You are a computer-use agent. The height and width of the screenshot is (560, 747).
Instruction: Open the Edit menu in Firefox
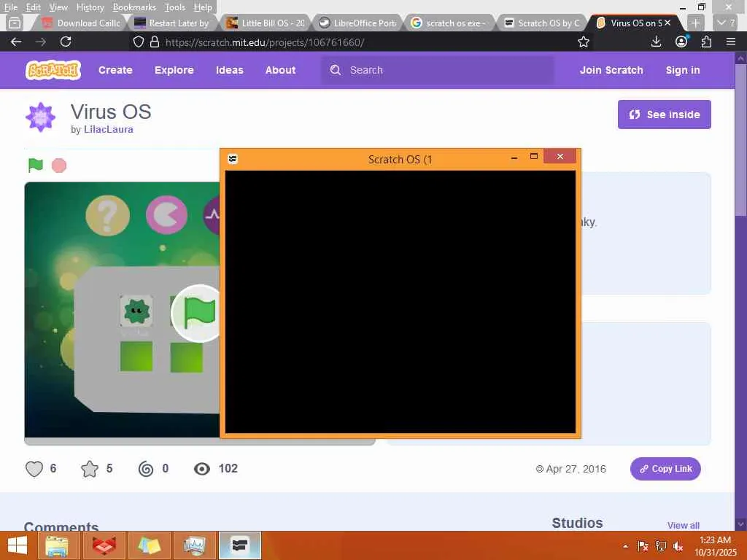tap(33, 7)
